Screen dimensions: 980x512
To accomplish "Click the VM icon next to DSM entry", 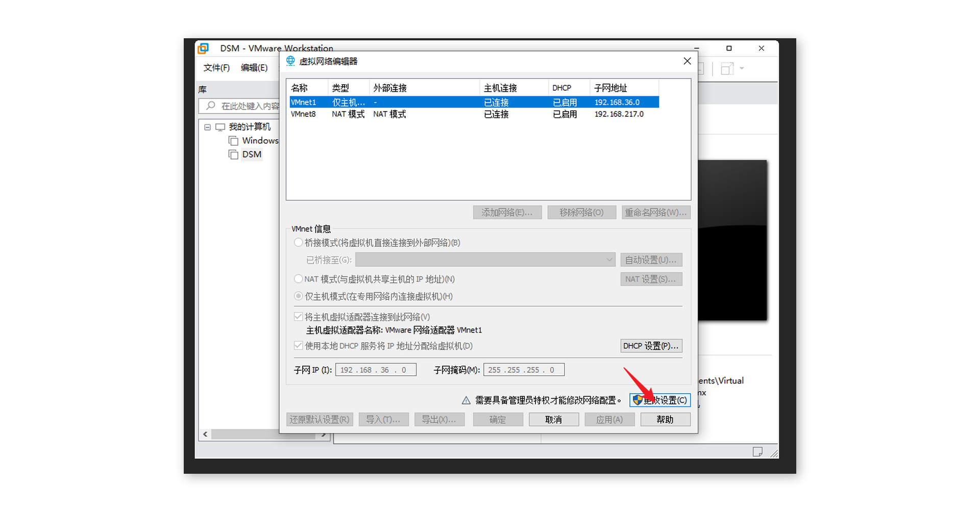I will (233, 155).
